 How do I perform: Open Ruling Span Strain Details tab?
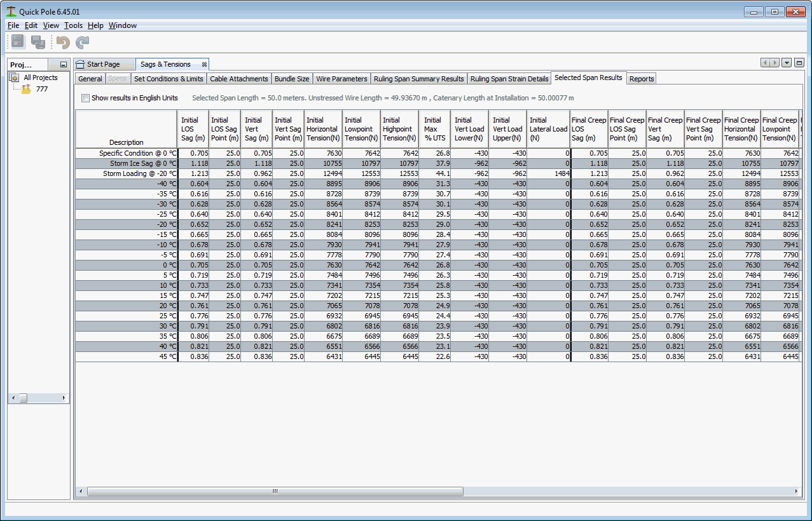pyautogui.click(x=509, y=79)
